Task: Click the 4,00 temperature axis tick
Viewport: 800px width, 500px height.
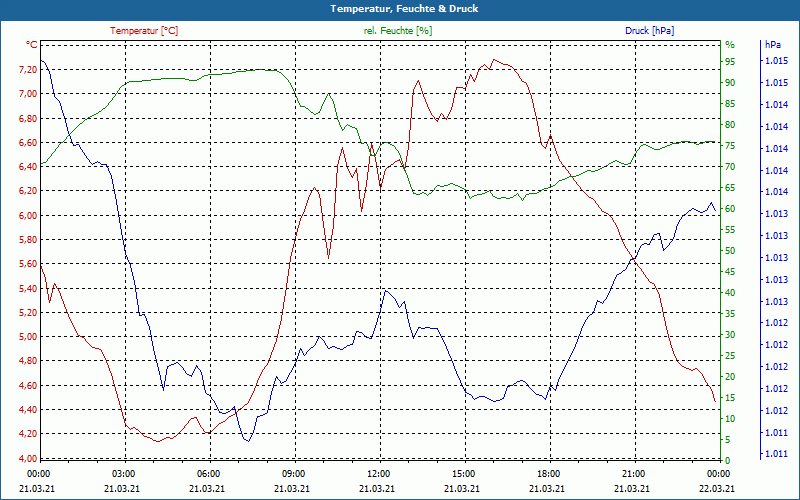Action: (28, 458)
